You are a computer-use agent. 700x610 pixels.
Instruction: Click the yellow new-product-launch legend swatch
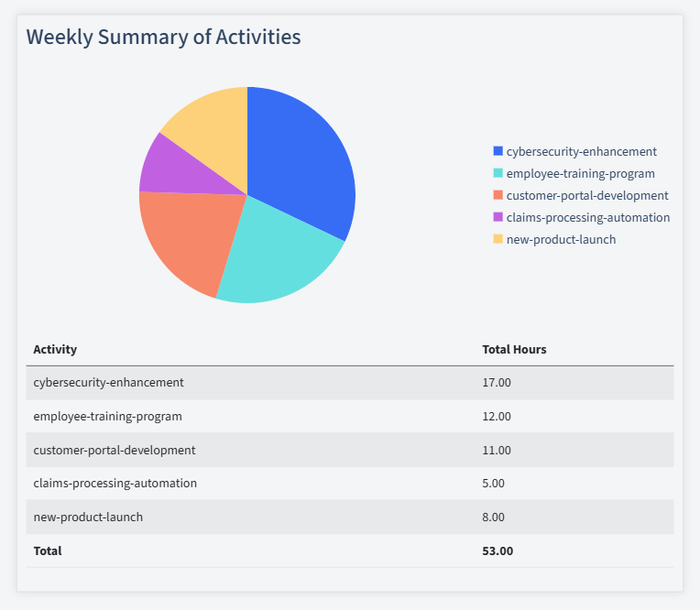(498, 239)
